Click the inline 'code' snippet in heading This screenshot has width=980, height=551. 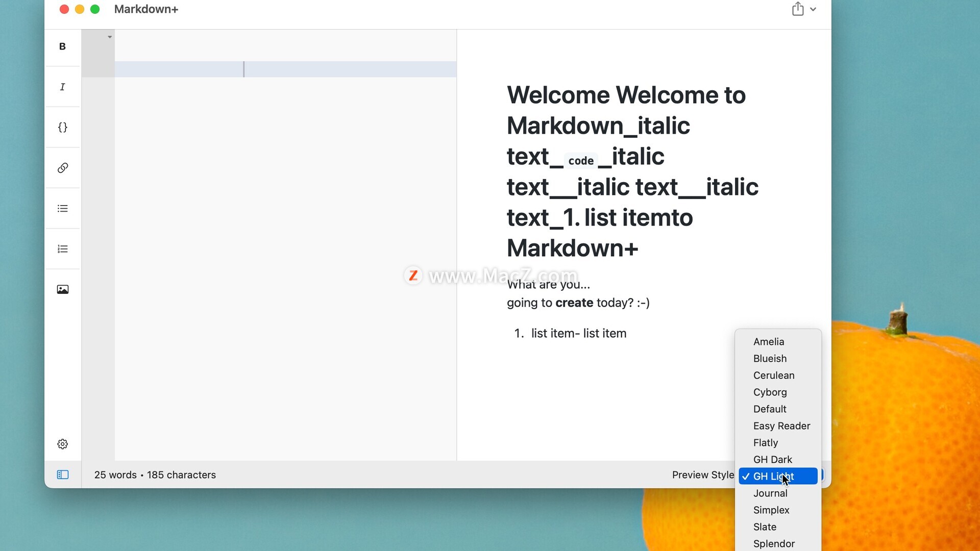point(581,161)
